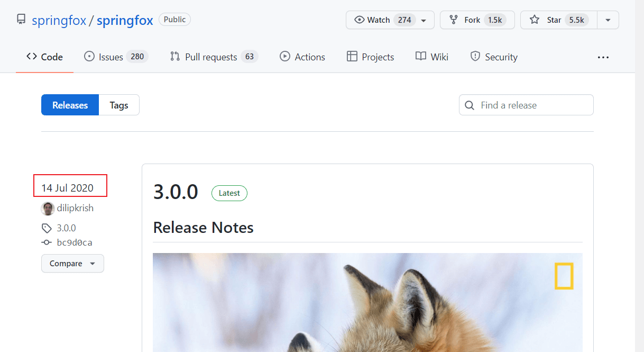Switch to the Code tab
The image size is (644, 352).
pos(44,57)
